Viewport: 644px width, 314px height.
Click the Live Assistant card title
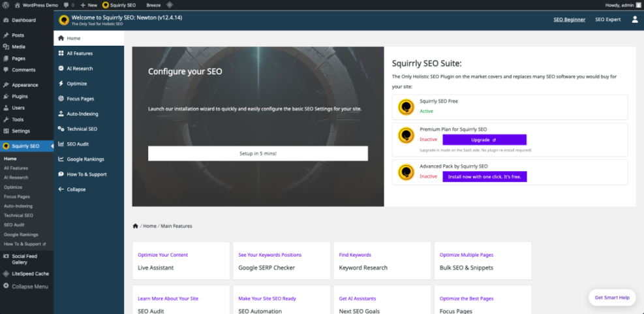pos(156,268)
